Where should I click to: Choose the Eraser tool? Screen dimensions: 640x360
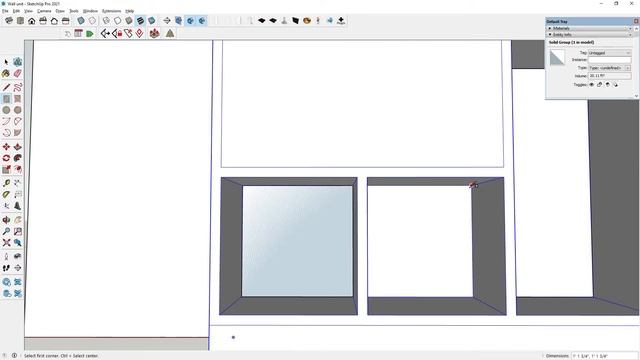coord(18,73)
